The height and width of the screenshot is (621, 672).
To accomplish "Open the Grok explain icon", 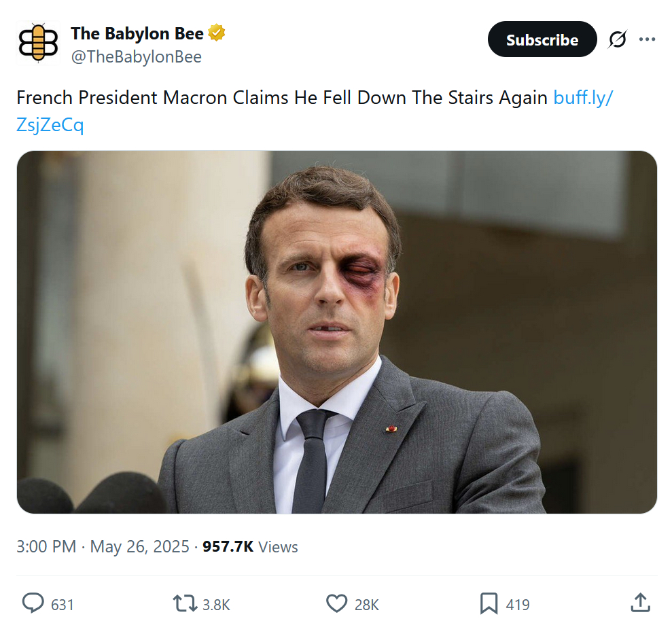I will (x=617, y=40).
